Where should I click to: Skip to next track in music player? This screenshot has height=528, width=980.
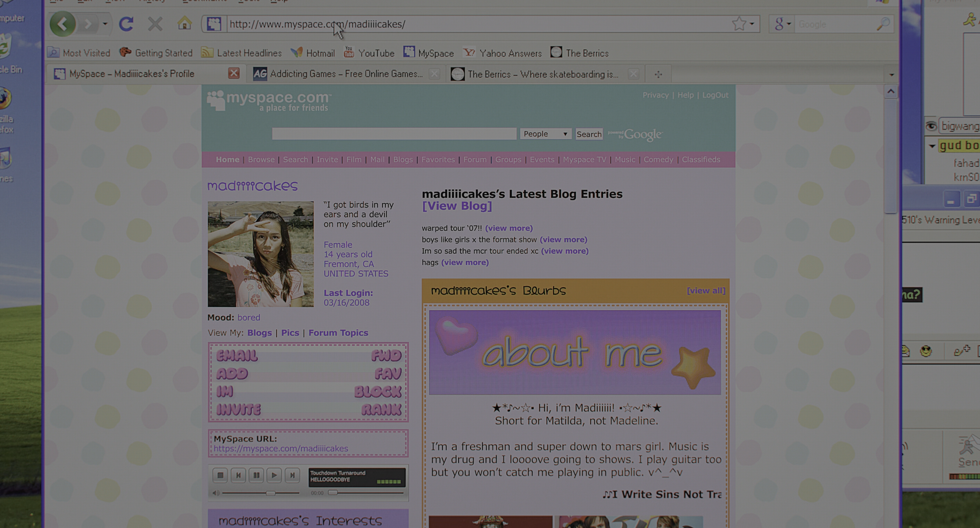tap(292, 475)
